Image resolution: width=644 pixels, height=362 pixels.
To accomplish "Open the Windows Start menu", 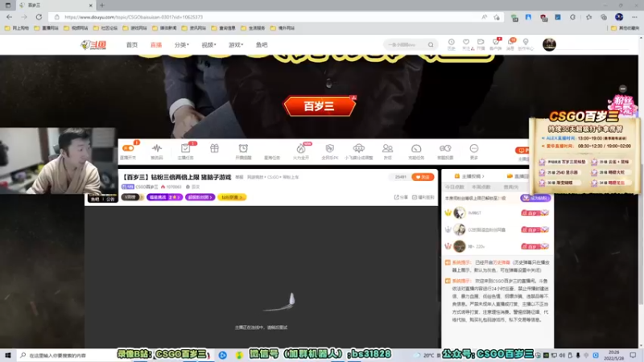I will click(8, 355).
